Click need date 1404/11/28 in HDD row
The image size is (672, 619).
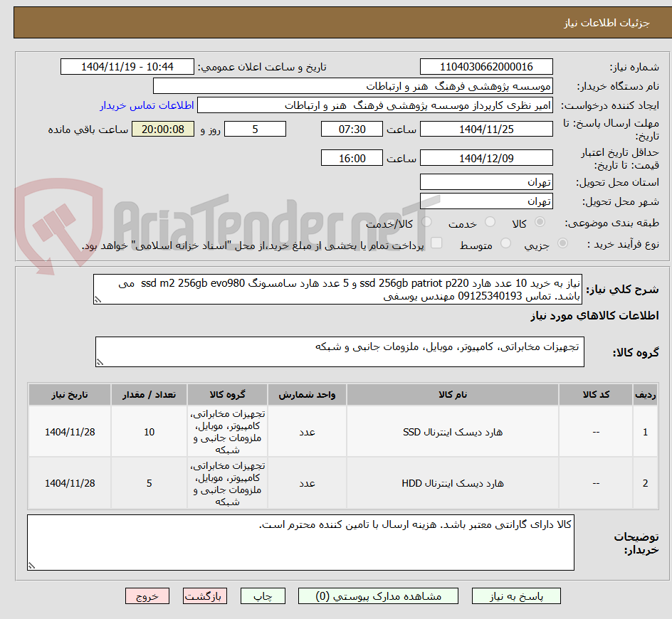point(70,483)
